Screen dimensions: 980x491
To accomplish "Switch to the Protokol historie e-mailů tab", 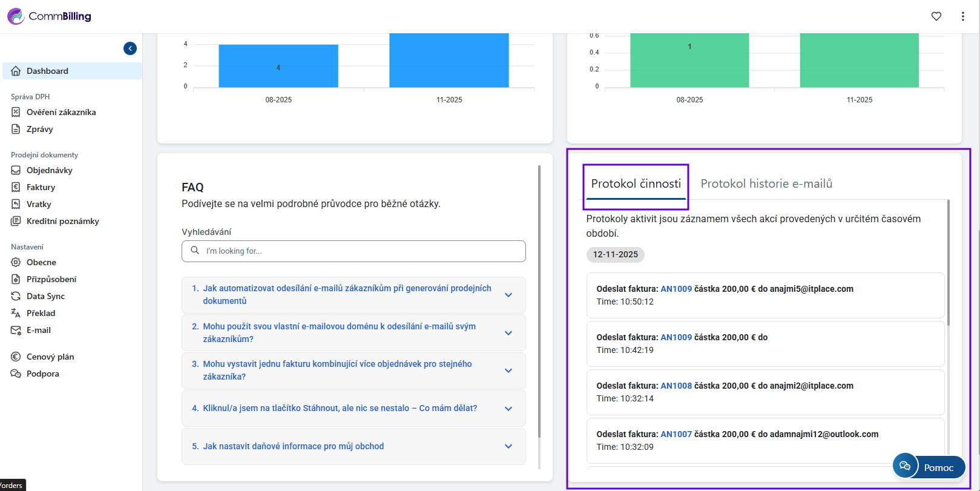I will (766, 183).
